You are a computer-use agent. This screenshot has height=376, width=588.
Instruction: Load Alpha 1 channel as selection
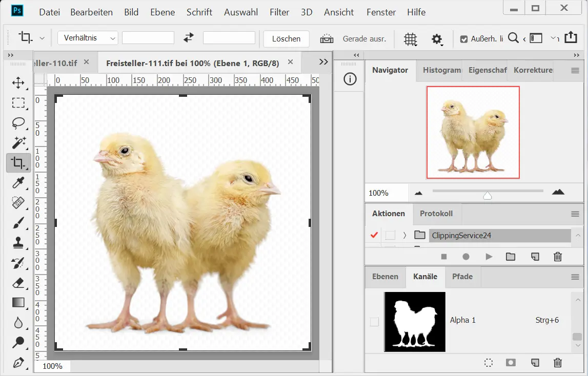point(489,363)
